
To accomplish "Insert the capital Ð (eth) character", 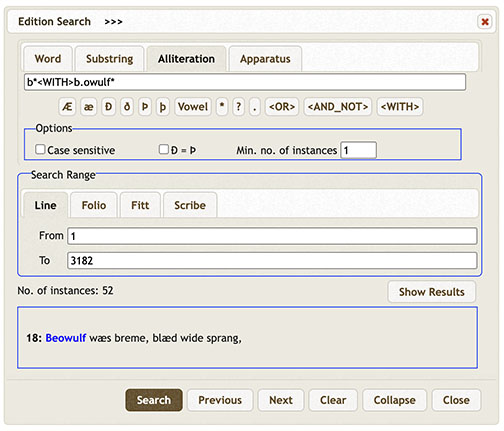I will click(x=108, y=107).
